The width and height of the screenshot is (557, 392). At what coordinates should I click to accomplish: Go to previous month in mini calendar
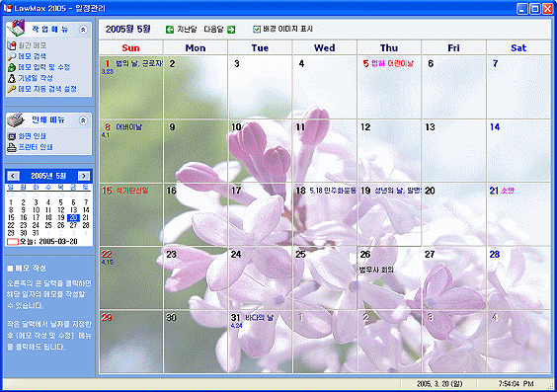(x=13, y=176)
